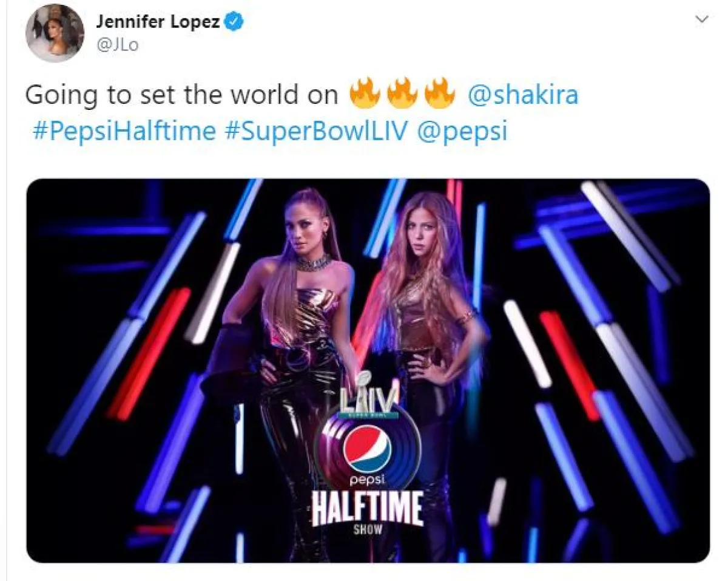The width and height of the screenshot is (728, 581).
Task: Open the #SuperBowlLIV hashtag
Action: [x=316, y=131]
